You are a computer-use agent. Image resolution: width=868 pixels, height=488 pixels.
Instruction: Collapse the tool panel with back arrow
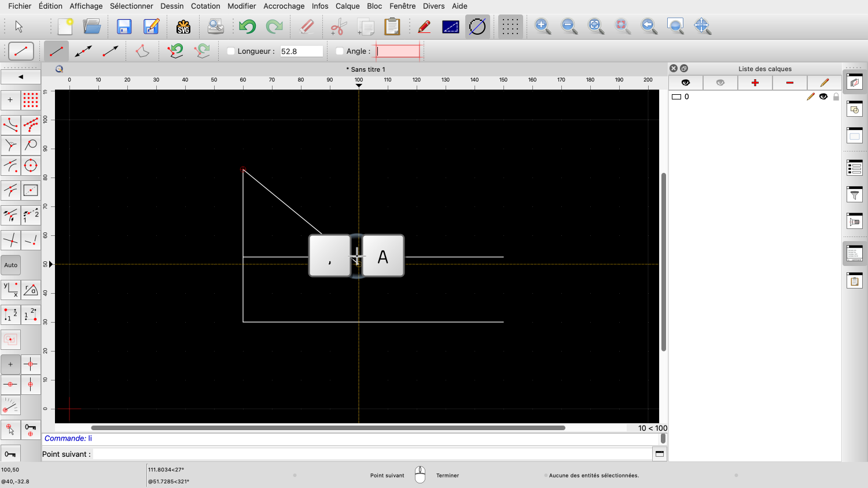click(x=21, y=76)
